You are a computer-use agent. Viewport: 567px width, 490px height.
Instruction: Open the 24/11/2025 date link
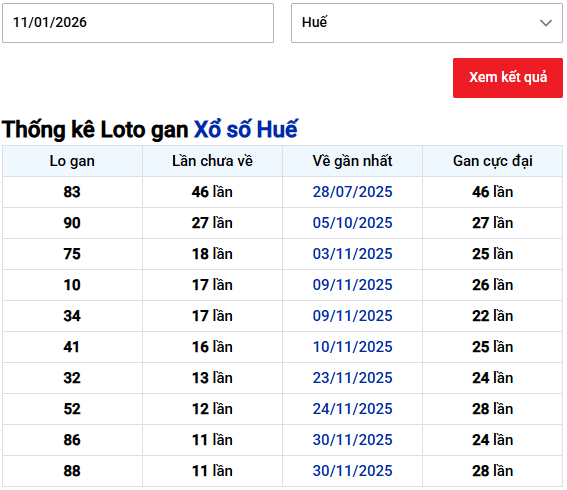pos(352,409)
